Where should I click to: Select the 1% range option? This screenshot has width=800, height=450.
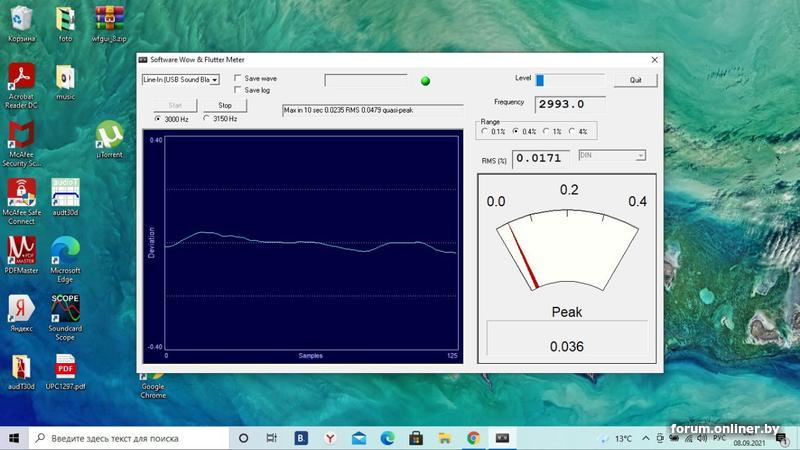pos(546,131)
